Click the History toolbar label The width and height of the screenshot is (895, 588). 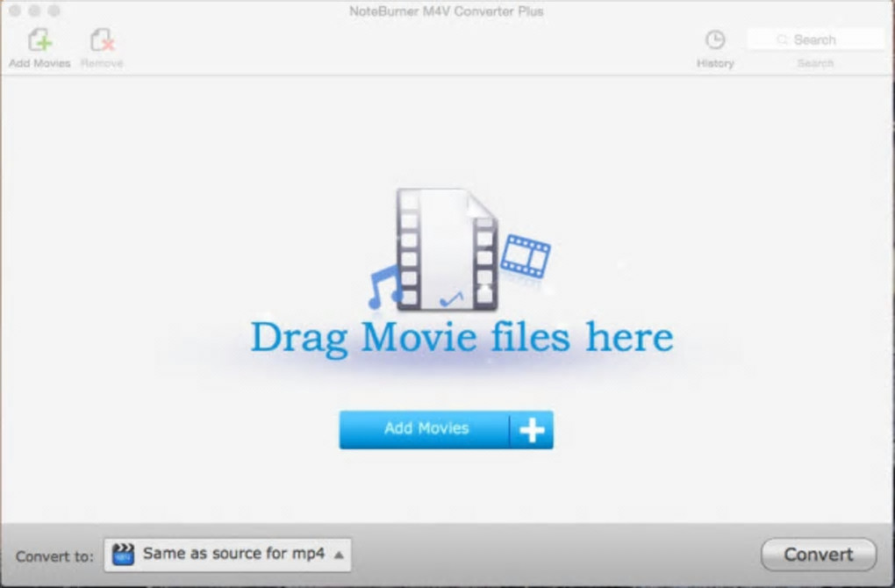point(715,63)
